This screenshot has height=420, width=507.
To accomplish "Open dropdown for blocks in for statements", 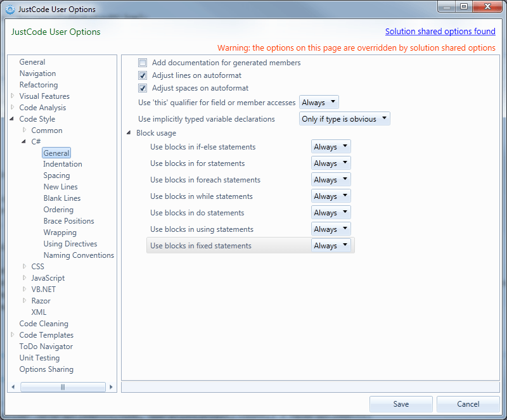I will coord(331,163).
